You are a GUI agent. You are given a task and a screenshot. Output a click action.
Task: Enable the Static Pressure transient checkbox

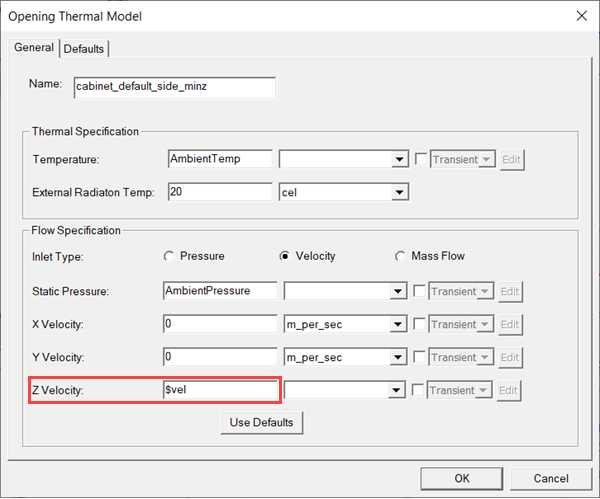(419, 291)
